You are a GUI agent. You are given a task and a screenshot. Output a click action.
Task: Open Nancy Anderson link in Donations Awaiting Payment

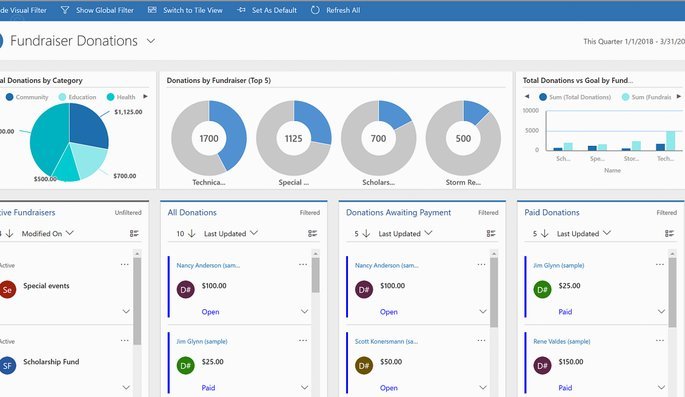point(386,265)
